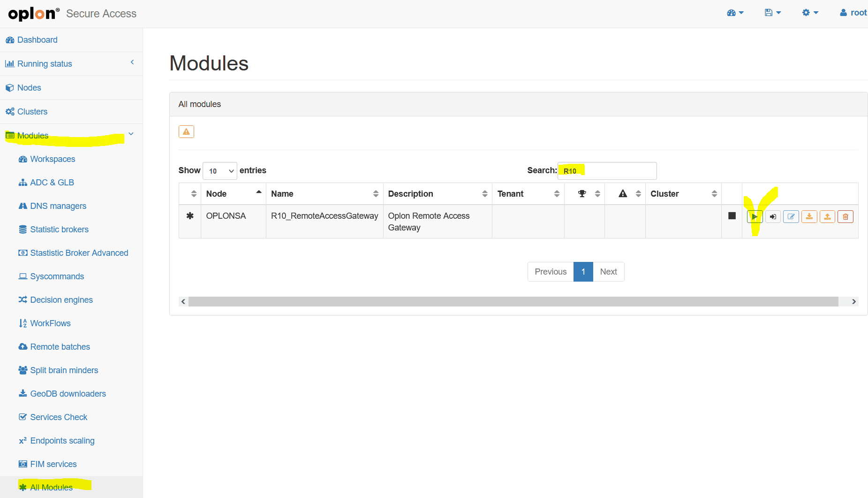Screen dimensions: 868x498
Task: Click the sign-in arrow icon for R10_RemoteAccessGateway
Action: click(x=773, y=216)
